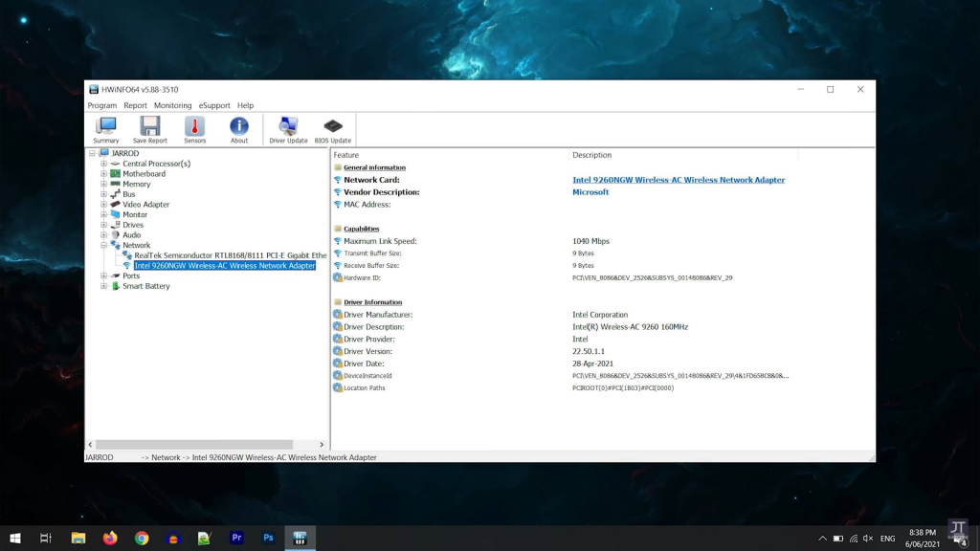Viewport: 980px width, 551px height.
Task: Launch the Driver Update tool
Action: point(288,130)
